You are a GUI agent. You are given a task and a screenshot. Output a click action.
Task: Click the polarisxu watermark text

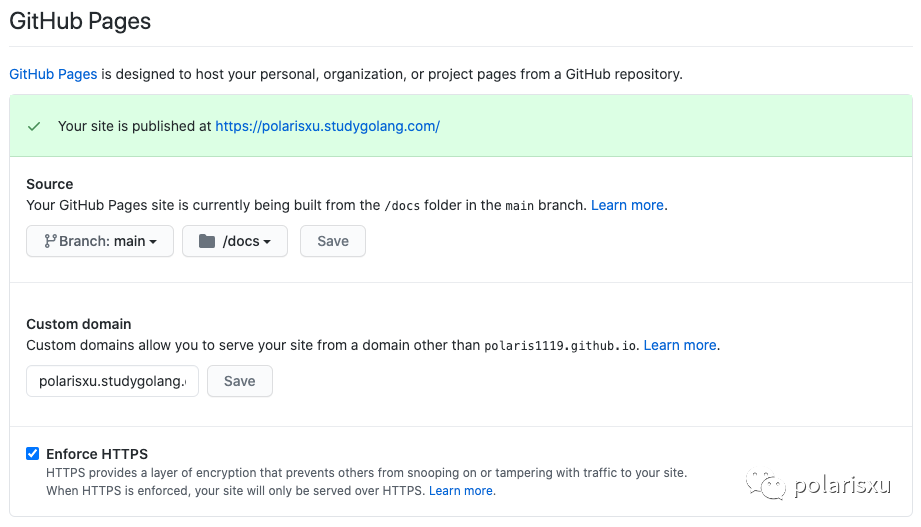click(842, 487)
